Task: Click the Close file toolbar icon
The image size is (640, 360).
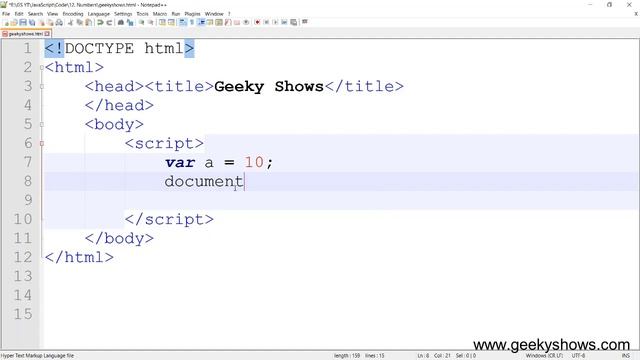Action: pyautogui.click(x=42, y=22)
